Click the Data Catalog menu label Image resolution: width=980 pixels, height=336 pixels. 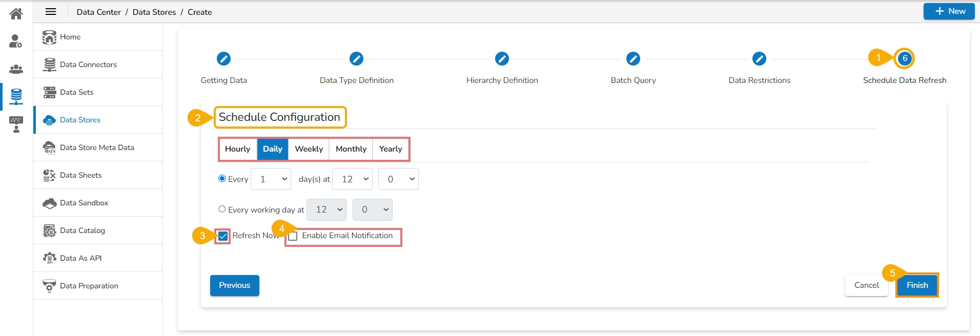point(83,230)
